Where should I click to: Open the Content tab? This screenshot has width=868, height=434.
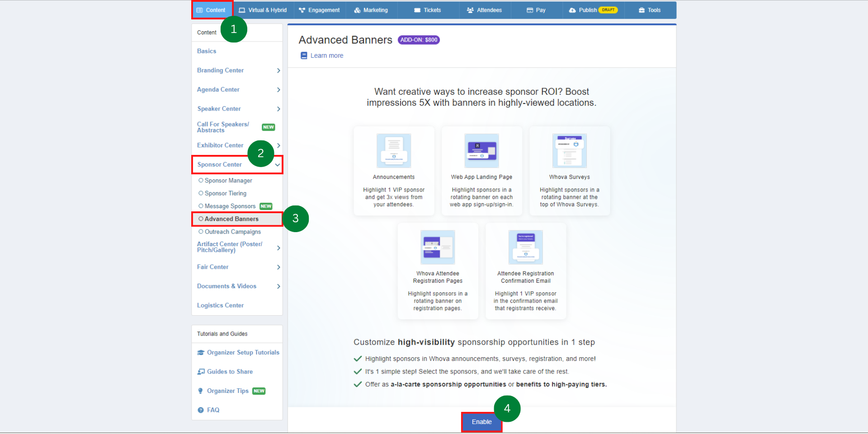(212, 10)
